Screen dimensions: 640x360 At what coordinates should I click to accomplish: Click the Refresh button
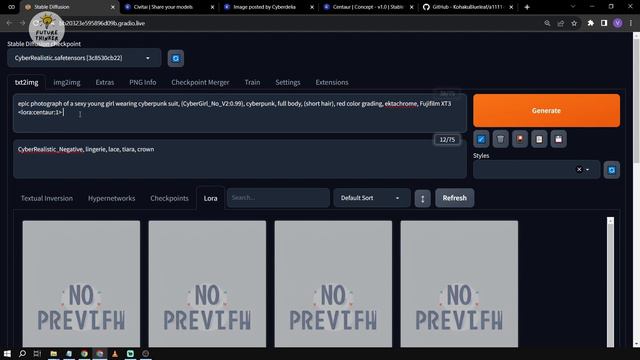click(x=454, y=198)
